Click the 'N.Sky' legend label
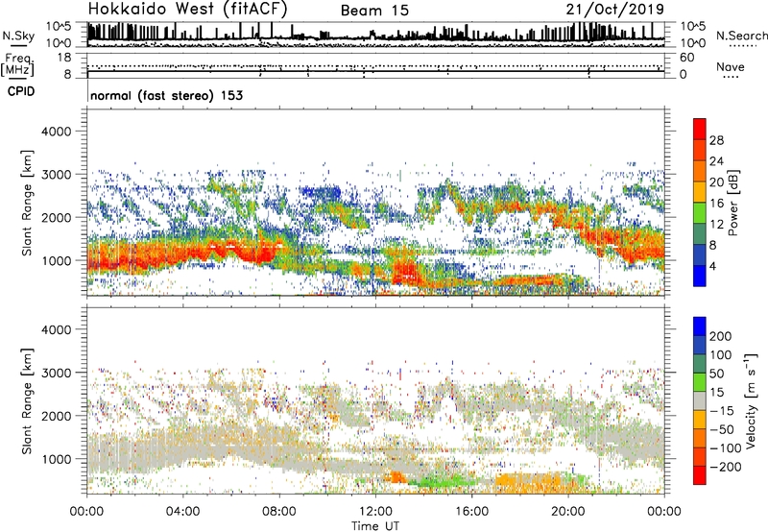The width and height of the screenshot is (768, 532). pyautogui.click(x=18, y=36)
